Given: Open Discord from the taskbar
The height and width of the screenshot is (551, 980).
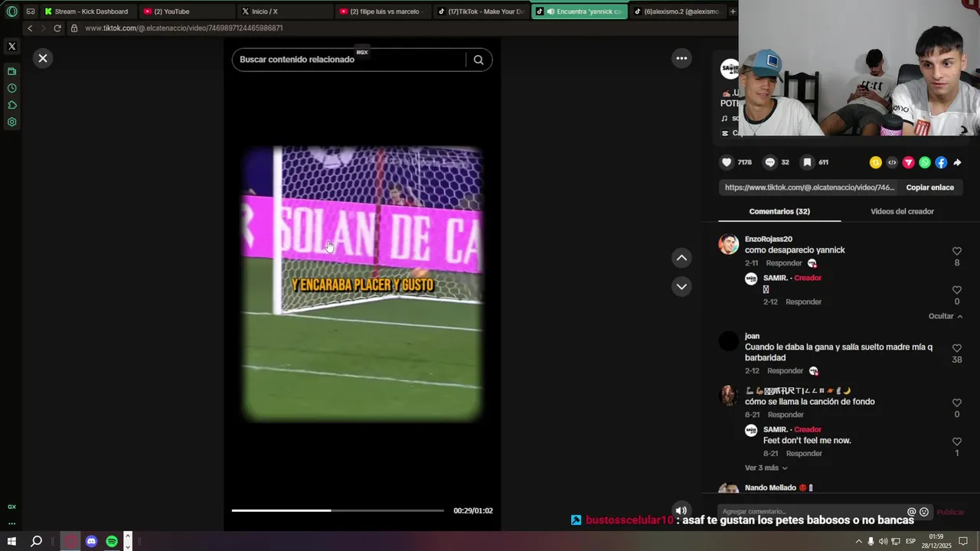Looking at the screenshot, I should tap(91, 541).
